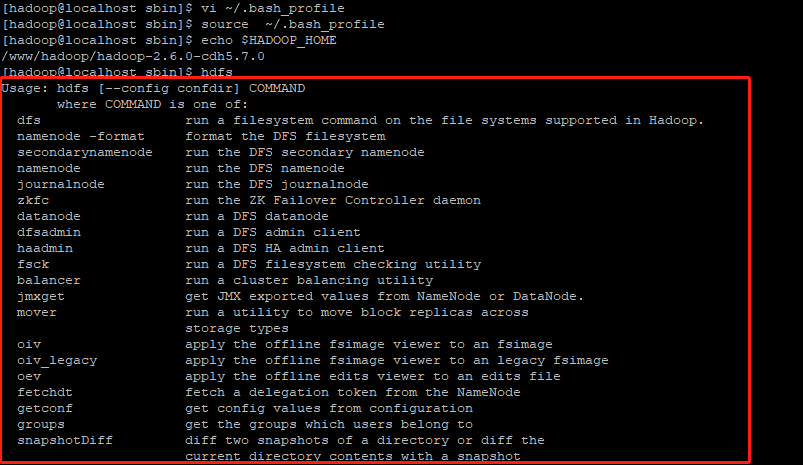Click the 'datanode' command name
This screenshot has width=803, height=465.
tap(48, 216)
